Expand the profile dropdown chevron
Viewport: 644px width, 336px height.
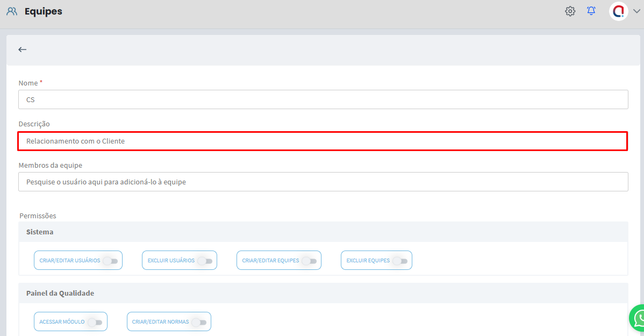tap(636, 12)
